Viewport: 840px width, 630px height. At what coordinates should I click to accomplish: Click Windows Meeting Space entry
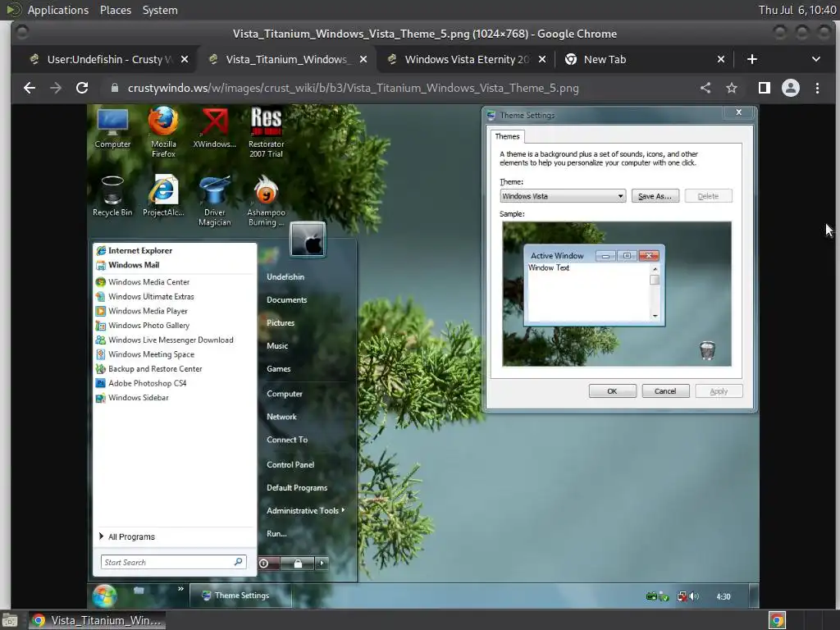(x=175, y=354)
